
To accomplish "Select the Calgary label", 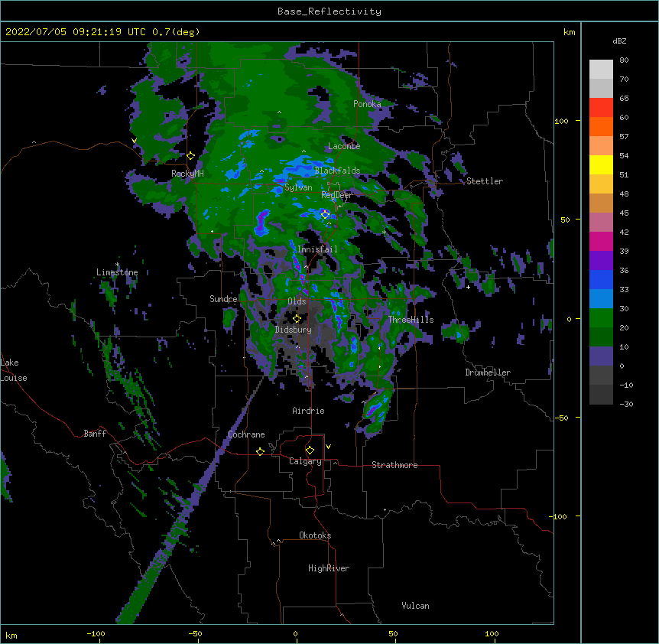I will pyautogui.click(x=305, y=461).
